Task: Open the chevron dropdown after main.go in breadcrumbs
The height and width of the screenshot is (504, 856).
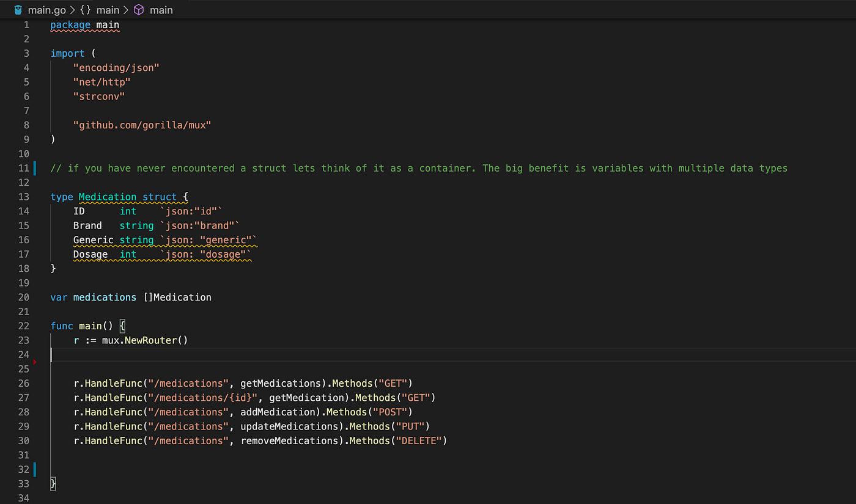Action: [73, 10]
